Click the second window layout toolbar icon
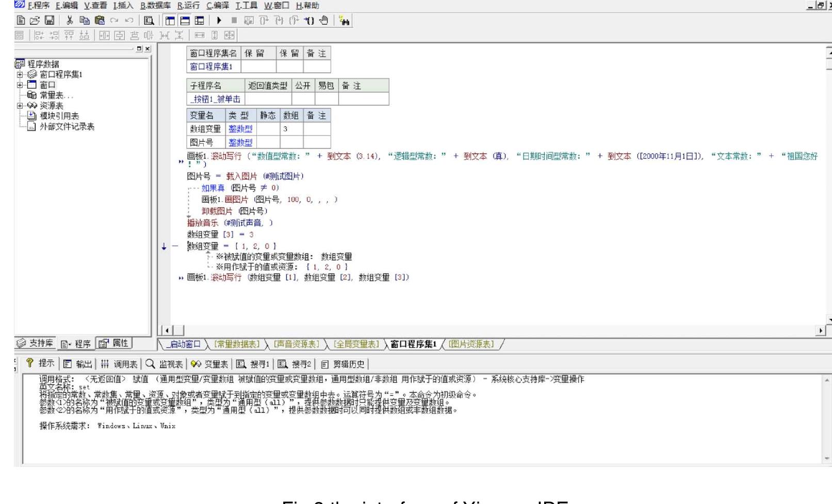 click(x=185, y=21)
